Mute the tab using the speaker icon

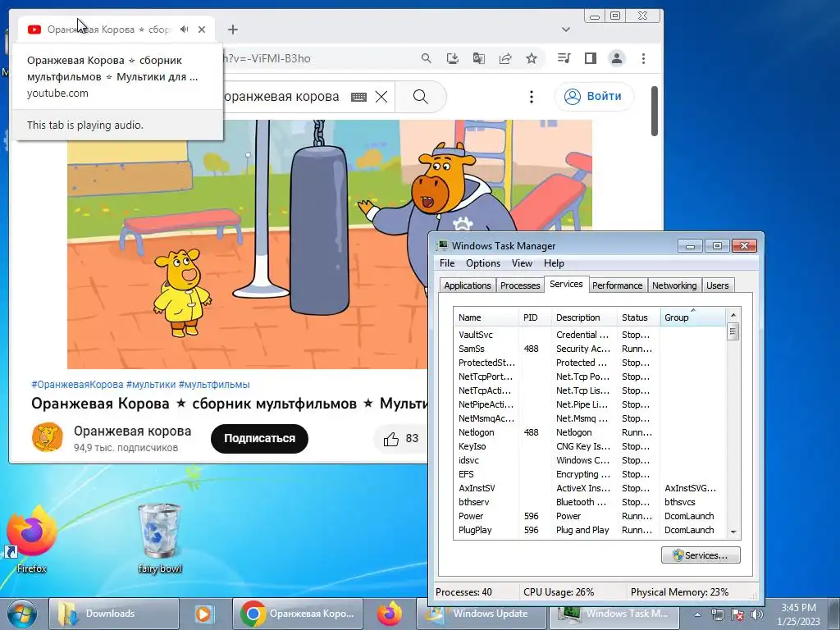coord(185,29)
